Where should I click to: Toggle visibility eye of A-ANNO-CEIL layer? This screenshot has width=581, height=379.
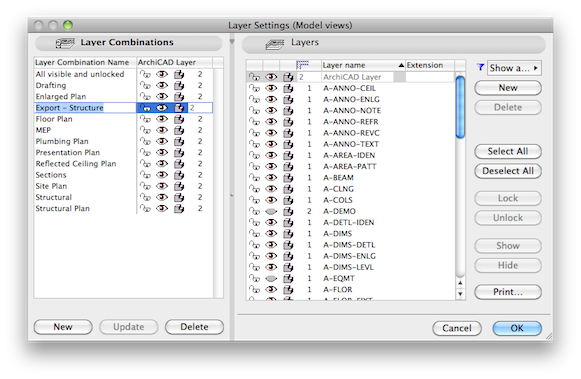click(271, 88)
